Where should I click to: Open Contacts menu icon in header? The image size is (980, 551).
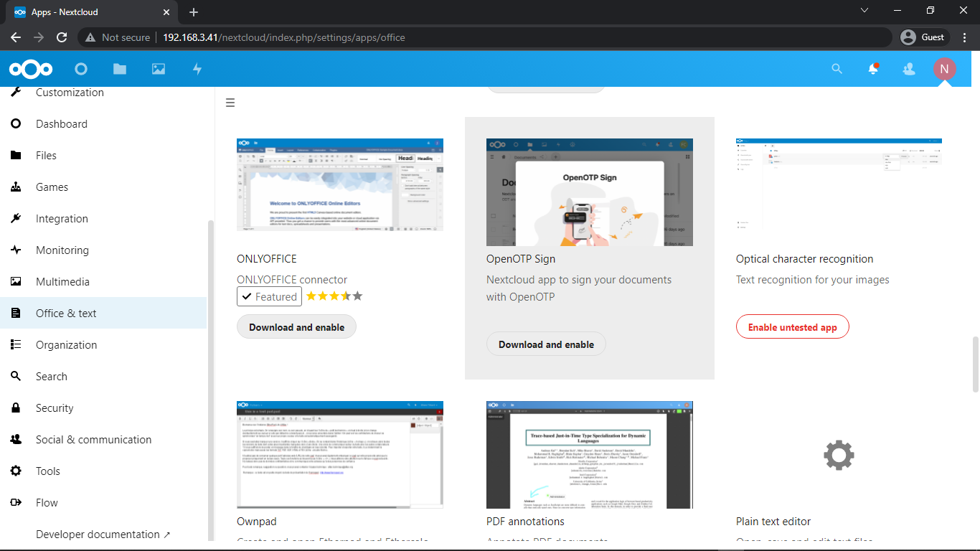909,69
